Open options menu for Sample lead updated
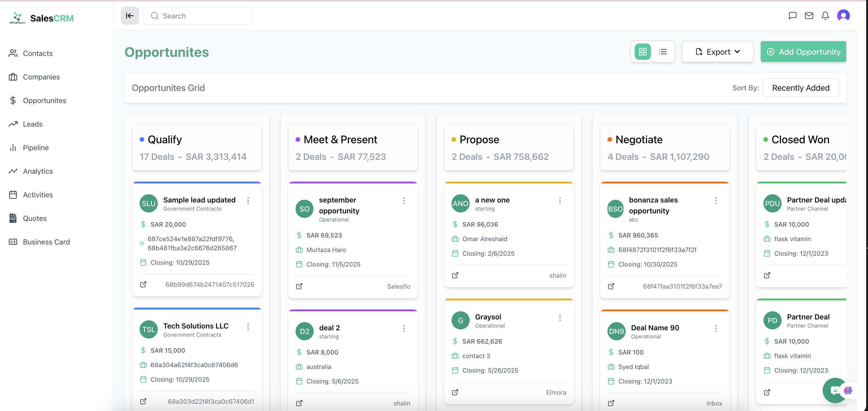The image size is (868, 411). click(x=248, y=201)
